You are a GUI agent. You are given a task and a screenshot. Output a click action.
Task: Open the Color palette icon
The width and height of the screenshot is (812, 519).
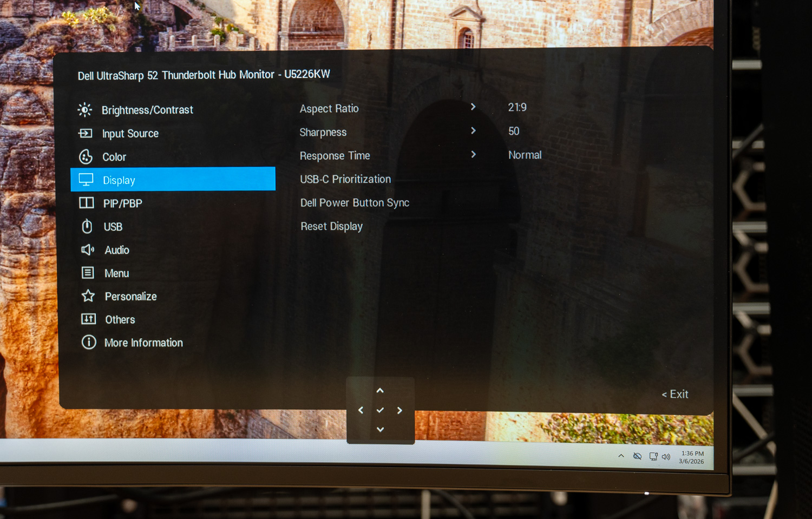click(86, 157)
